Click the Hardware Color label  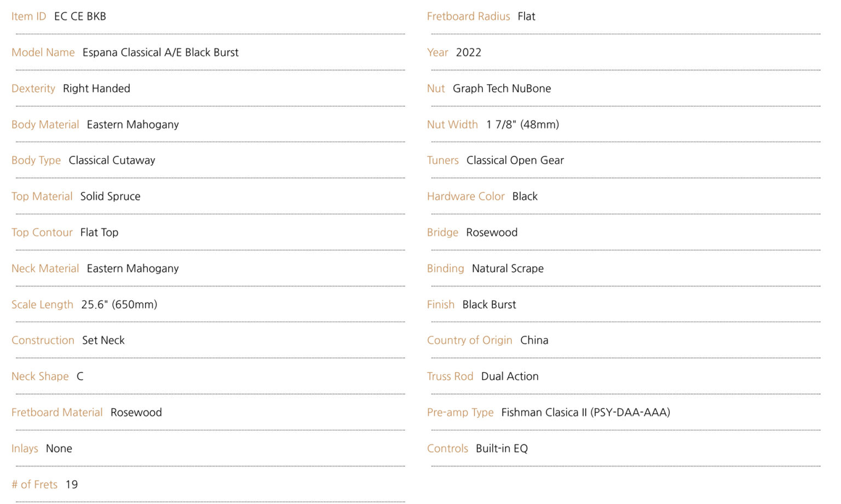pyautogui.click(x=465, y=196)
